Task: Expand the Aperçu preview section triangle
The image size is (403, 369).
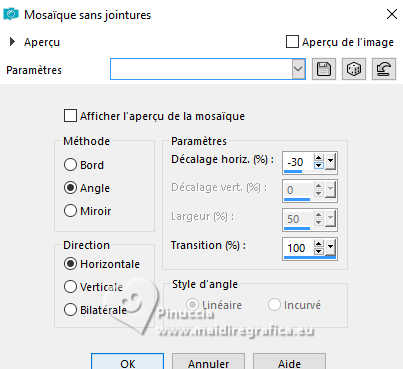Action: coord(12,42)
